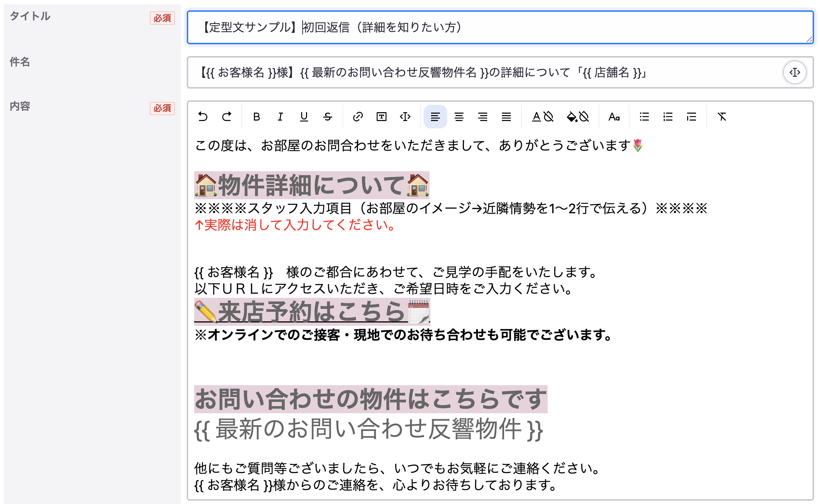Screen dimensions: 820x504
Task: Toggle bold formatting
Action: pyautogui.click(x=256, y=117)
